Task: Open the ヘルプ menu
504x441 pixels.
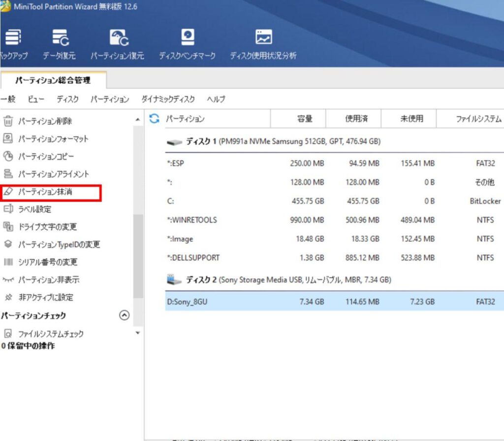Action: [216, 99]
